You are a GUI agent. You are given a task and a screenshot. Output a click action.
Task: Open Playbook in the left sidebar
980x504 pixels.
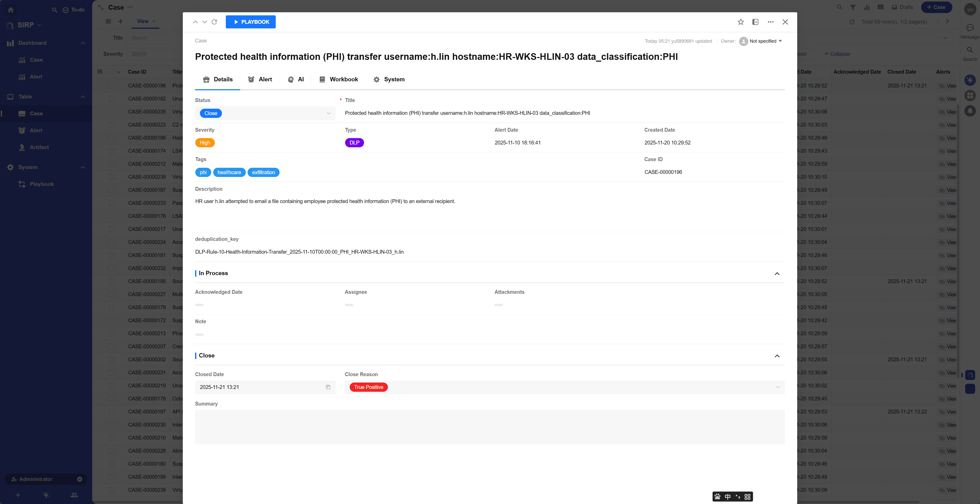(x=41, y=184)
